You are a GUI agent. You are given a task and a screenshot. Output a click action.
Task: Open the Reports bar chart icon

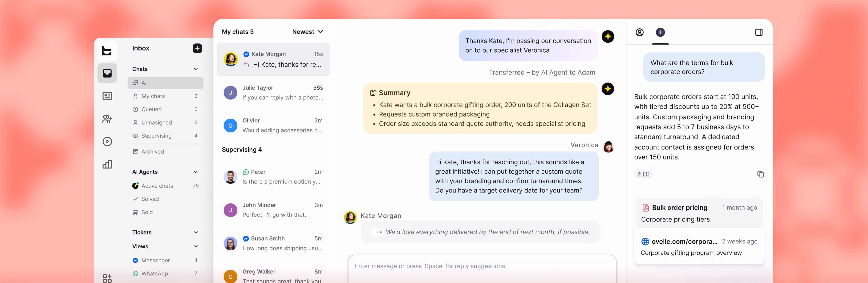(x=107, y=164)
